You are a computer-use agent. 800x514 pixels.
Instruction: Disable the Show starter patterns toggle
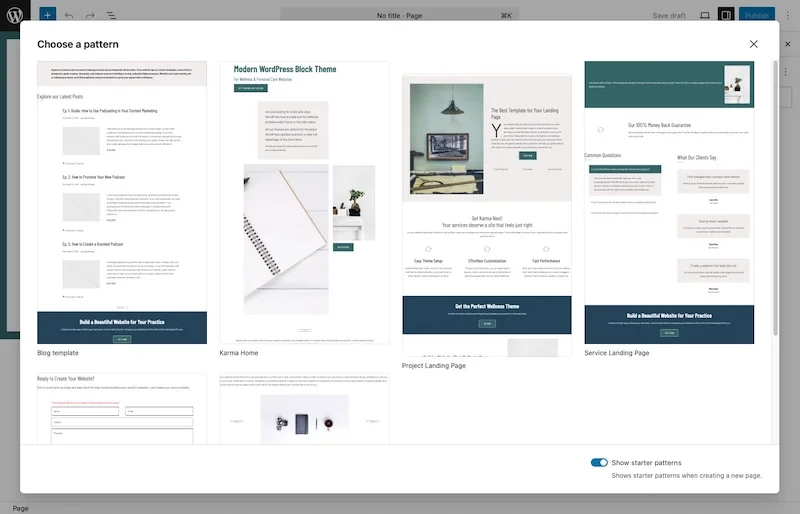coord(599,462)
